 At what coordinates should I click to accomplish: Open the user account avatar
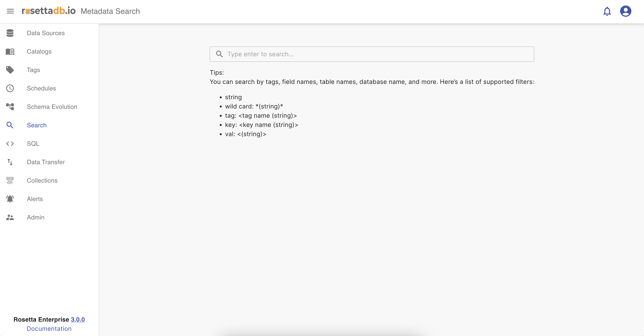(x=626, y=11)
